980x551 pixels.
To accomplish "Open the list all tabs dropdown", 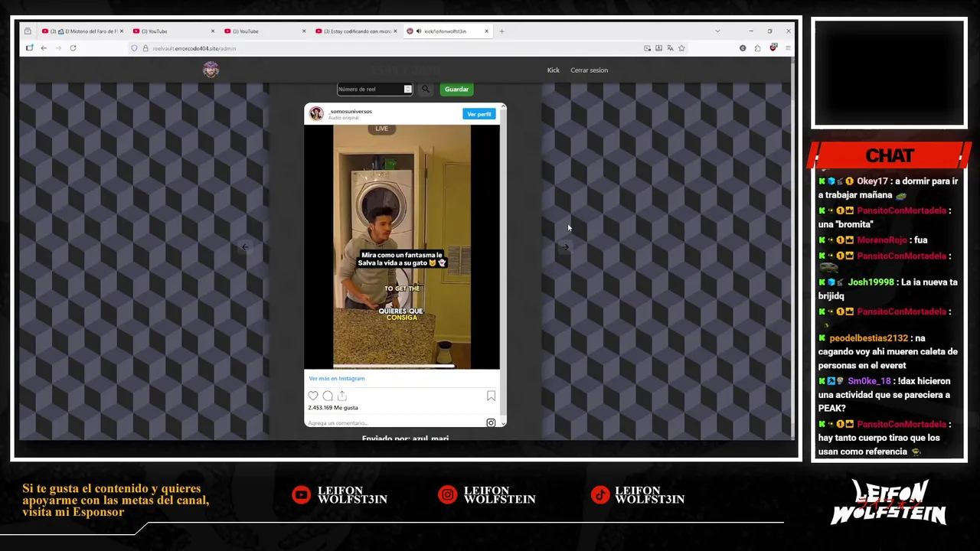I will point(717,31).
